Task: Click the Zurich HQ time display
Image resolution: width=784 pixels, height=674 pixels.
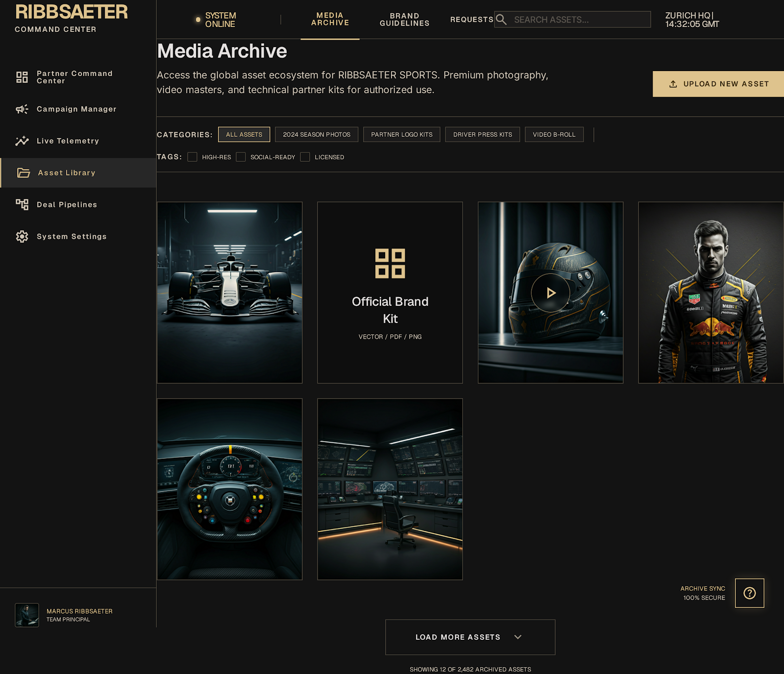Action: pos(692,20)
